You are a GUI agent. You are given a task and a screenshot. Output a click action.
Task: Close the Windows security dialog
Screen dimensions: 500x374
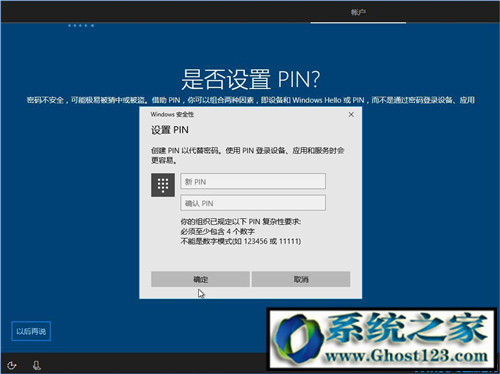(351, 115)
